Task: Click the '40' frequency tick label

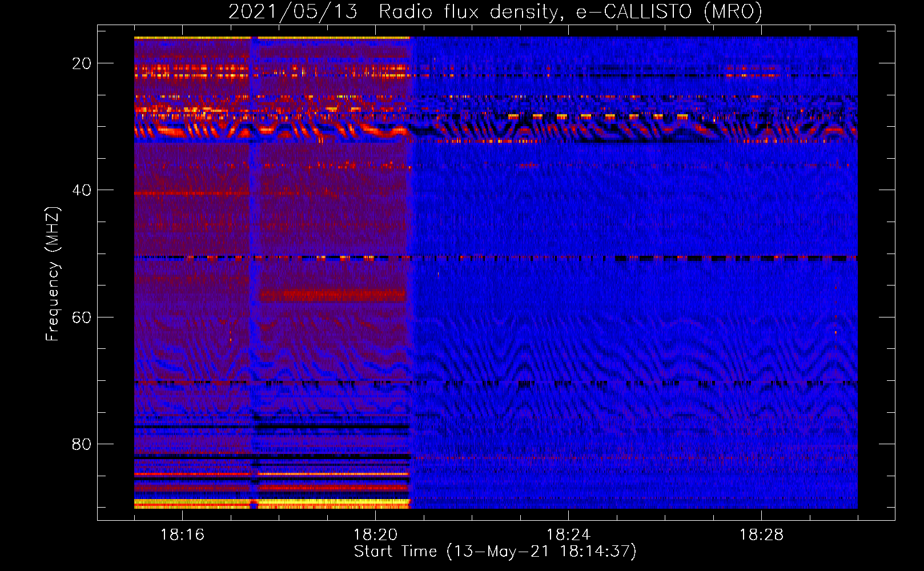Action: [x=82, y=190]
